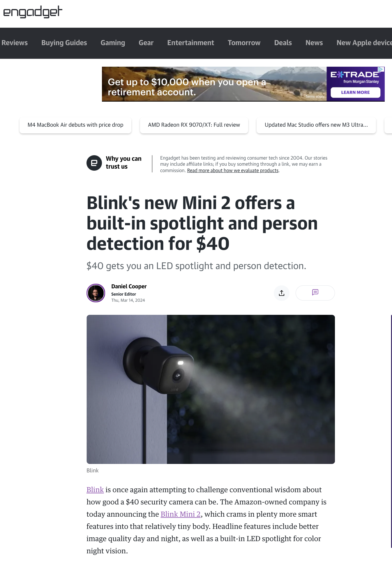Open the comments speech bubble button
Viewport: 392px width, 565px height.
click(x=315, y=293)
